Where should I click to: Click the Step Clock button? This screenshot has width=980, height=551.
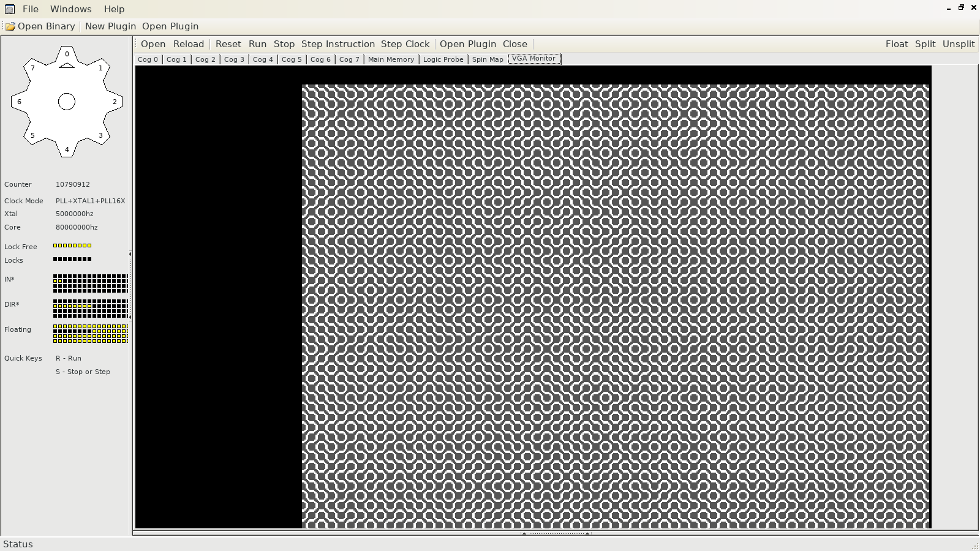[x=405, y=44]
